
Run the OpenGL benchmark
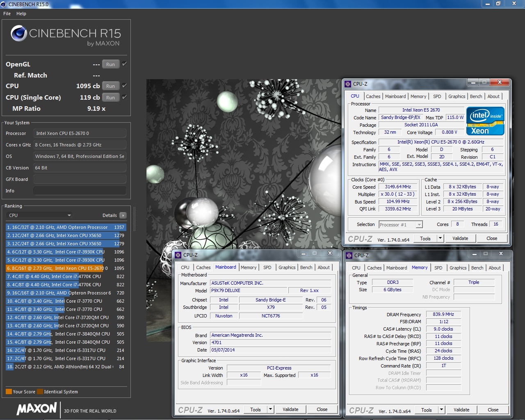point(110,64)
